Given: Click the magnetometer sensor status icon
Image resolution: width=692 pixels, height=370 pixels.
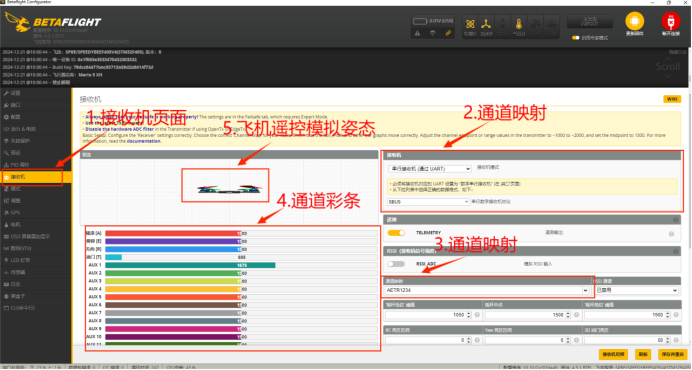Looking at the screenshot, I should [503, 26].
